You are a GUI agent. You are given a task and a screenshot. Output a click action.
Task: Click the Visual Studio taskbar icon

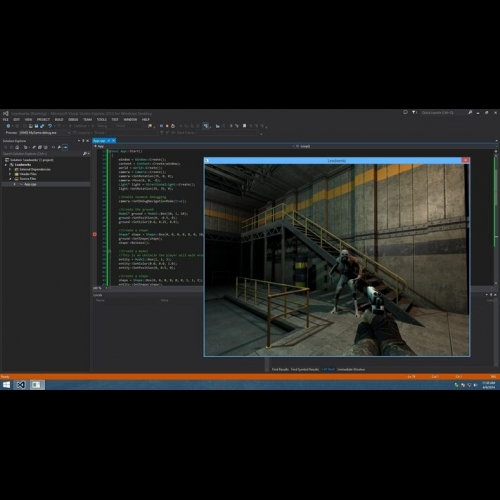coord(21,385)
